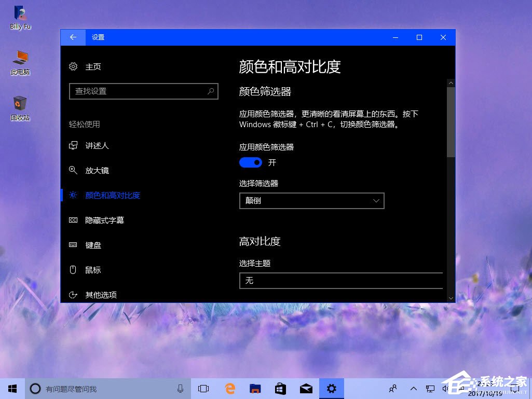This screenshot has height=399, width=532.
Task: Open the 选择主题 dropdown showing 无
Action: point(341,281)
